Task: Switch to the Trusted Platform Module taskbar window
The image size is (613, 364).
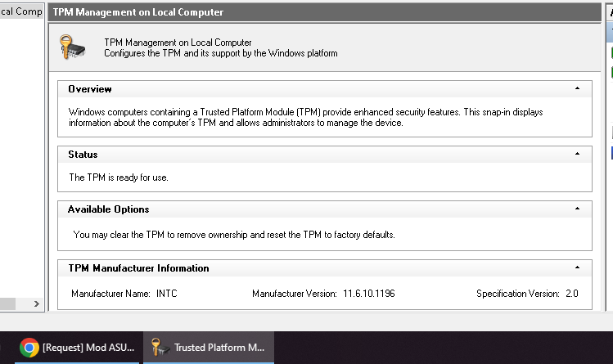Action: click(x=209, y=348)
